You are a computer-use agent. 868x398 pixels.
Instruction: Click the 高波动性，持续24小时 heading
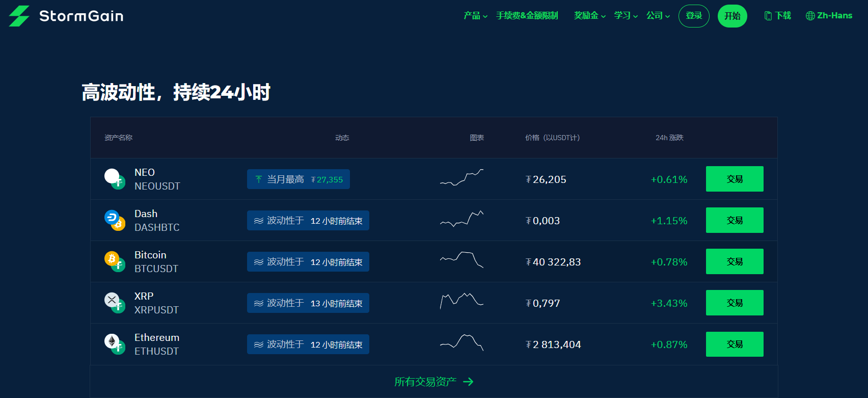point(176,92)
